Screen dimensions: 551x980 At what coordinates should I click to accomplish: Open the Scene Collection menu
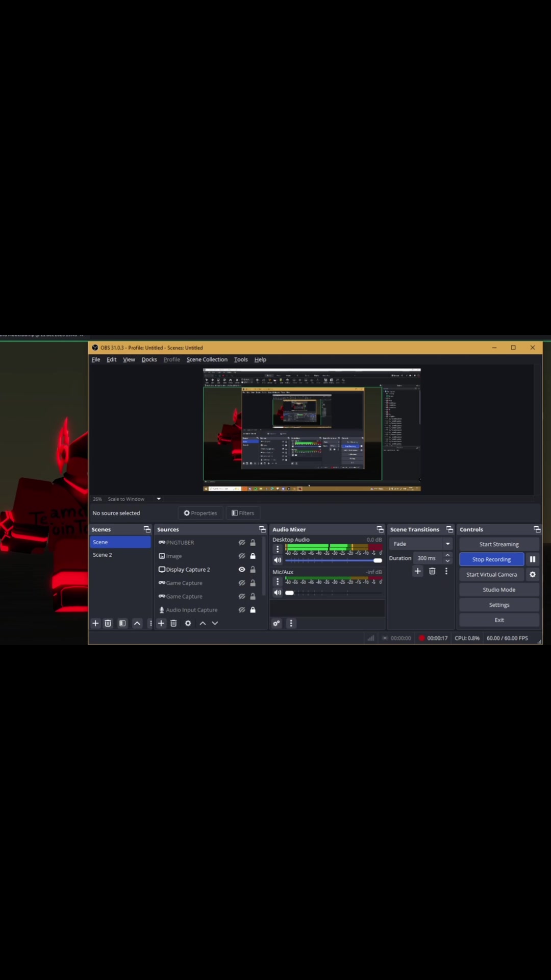(207, 360)
